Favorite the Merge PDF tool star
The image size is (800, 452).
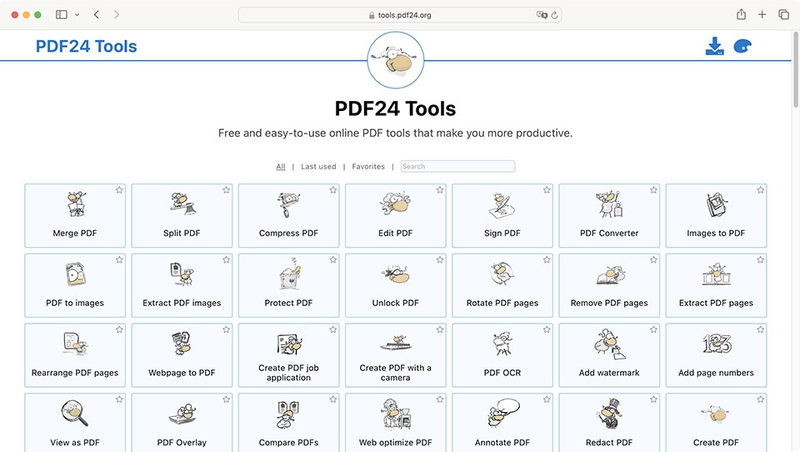coord(119,190)
